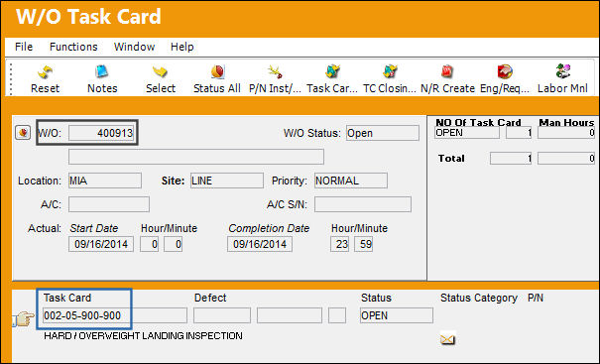Open the File menu
The width and height of the screenshot is (600, 364).
[x=24, y=47]
